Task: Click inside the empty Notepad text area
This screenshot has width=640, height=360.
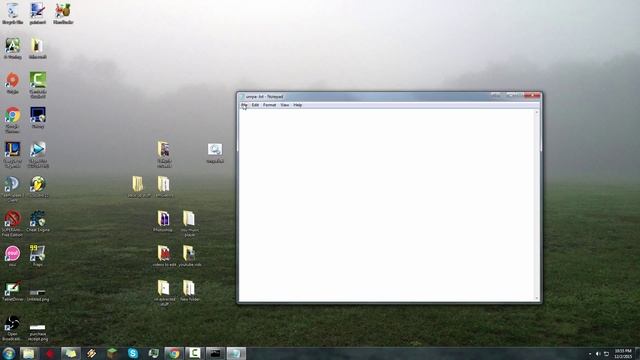Action: [x=387, y=205]
